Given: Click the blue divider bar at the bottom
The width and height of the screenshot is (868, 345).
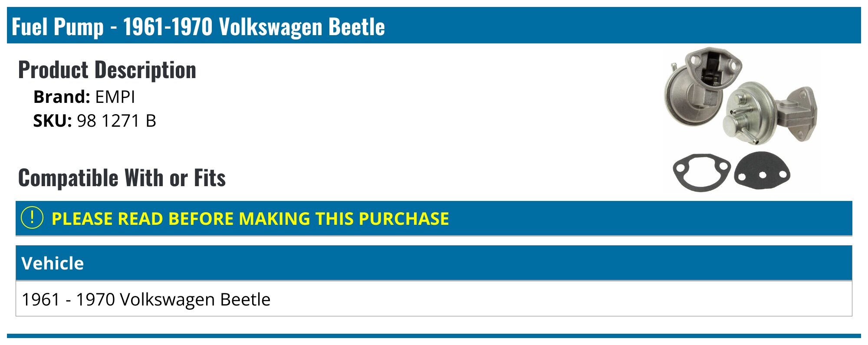Looking at the screenshot, I should [x=434, y=335].
